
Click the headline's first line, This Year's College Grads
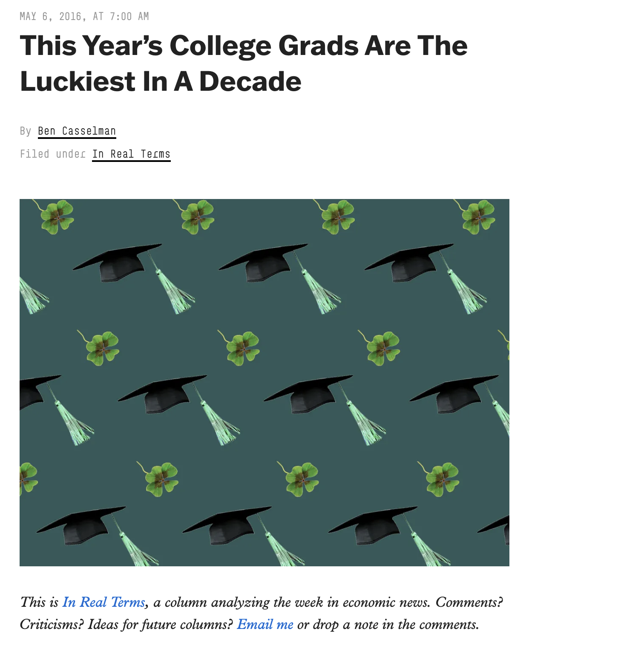click(x=244, y=46)
